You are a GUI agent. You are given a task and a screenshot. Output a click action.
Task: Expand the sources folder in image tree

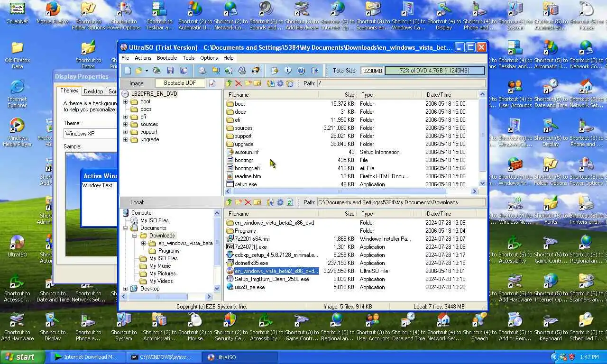click(x=126, y=124)
